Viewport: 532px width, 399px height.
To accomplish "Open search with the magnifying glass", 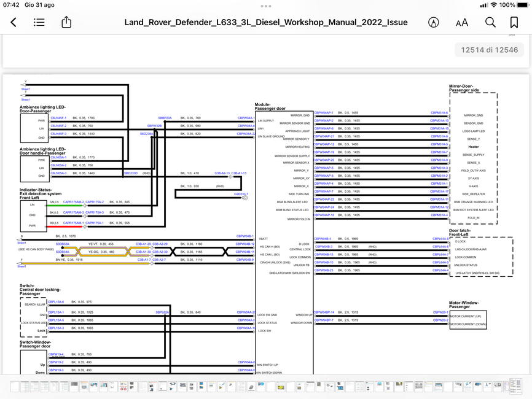I will click(490, 22).
